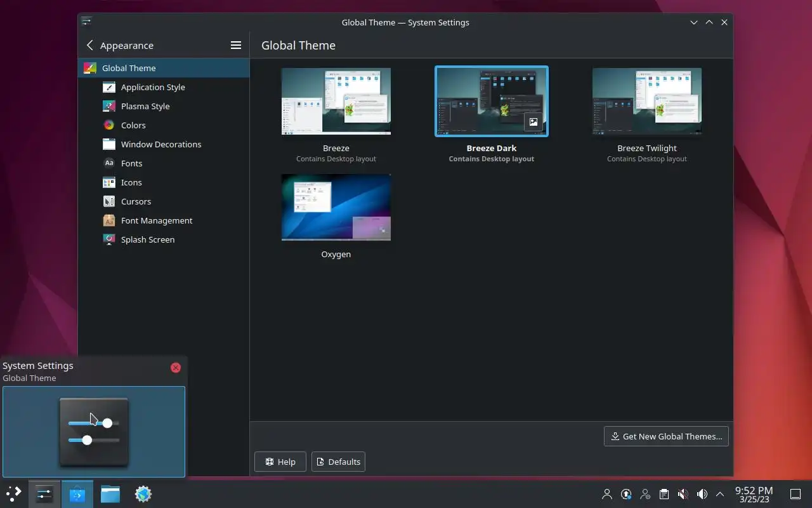Click the window menu icon in title bar
The width and height of the screenshot is (812, 508).
click(87, 22)
